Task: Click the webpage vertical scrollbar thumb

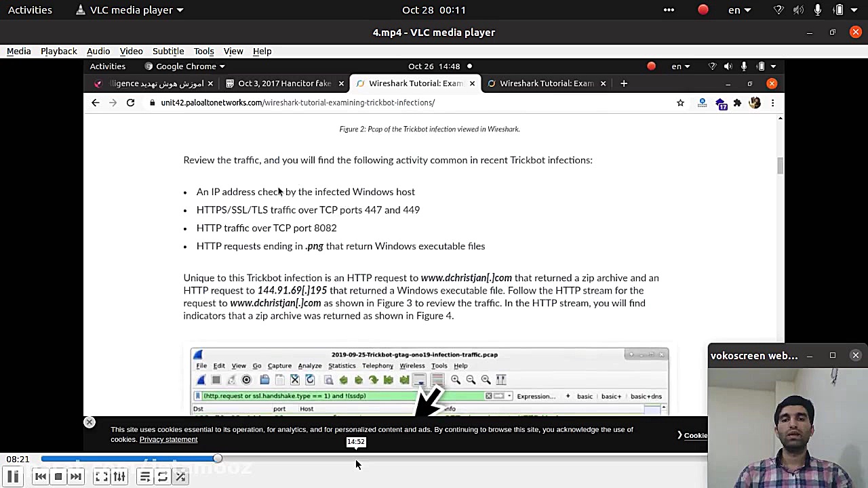Action: coord(780,165)
